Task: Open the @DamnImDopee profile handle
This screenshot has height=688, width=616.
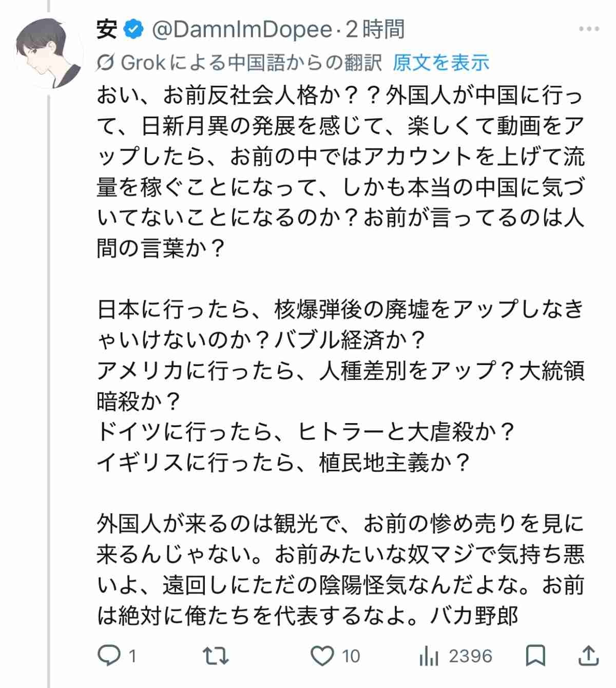Action: pos(242,30)
